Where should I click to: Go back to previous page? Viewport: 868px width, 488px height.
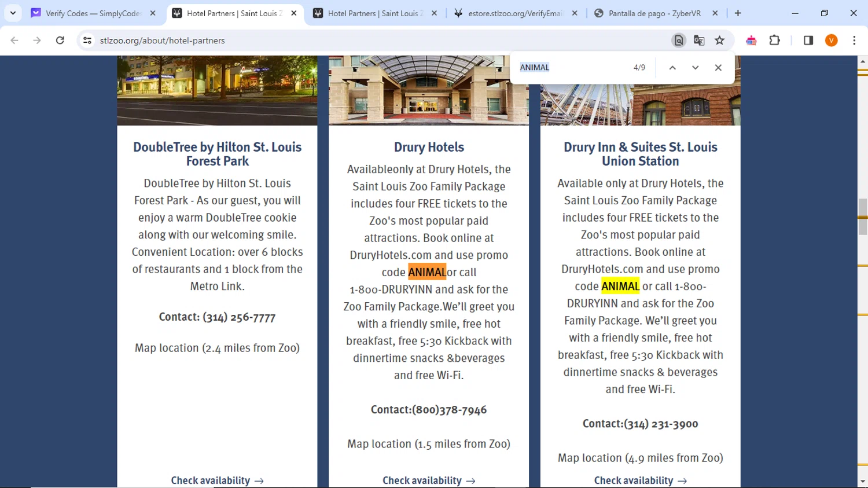click(14, 41)
